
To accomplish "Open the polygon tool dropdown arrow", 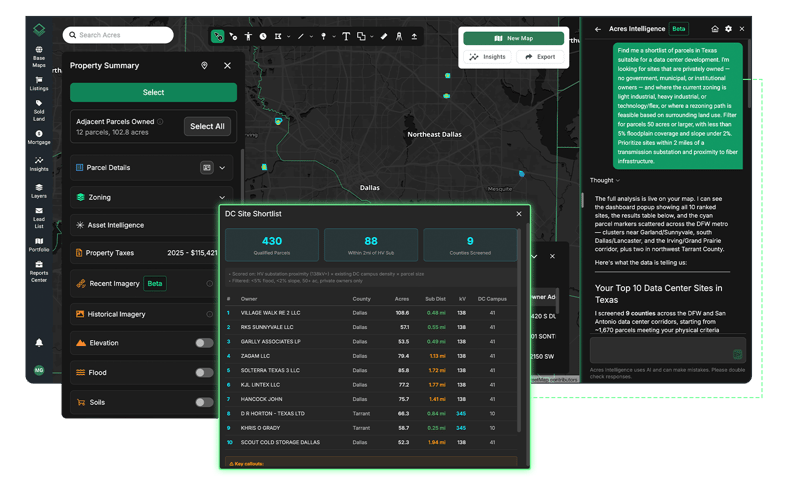I will [288, 37].
